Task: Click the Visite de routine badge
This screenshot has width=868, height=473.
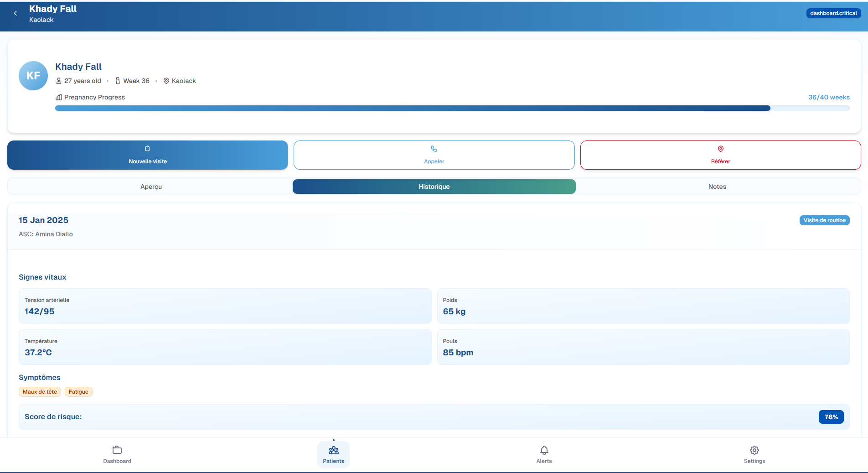Action: [x=824, y=220]
